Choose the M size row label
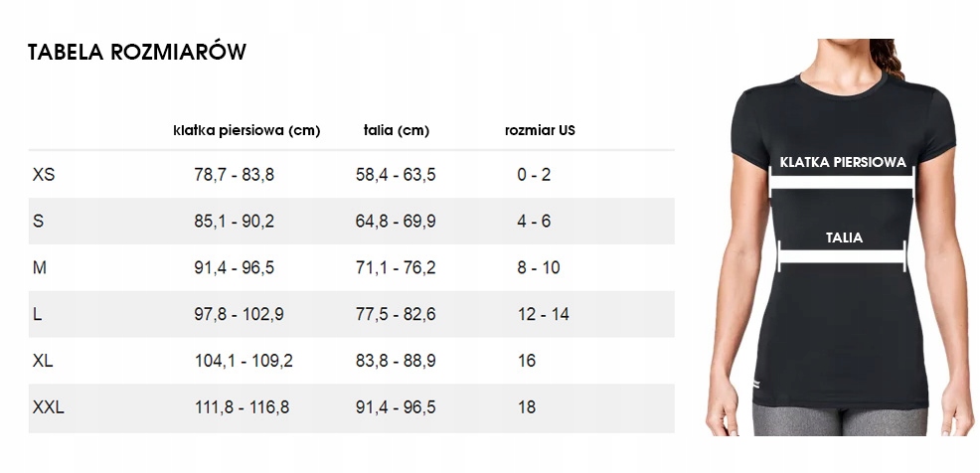This screenshot has height=473, width=980. tap(40, 267)
